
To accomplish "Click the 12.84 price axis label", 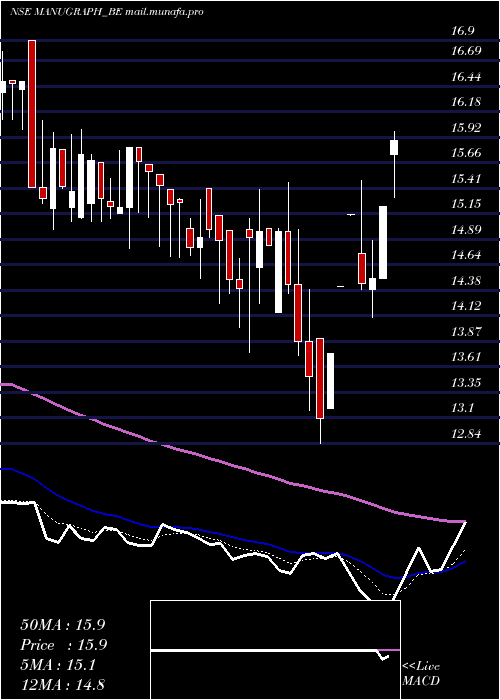I will pyautogui.click(x=466, y=433).
